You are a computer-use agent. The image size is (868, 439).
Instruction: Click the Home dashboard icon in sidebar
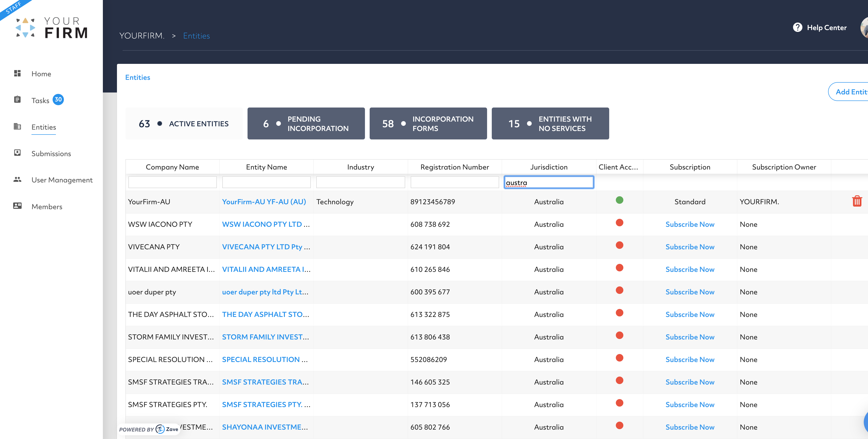[17, 73]
